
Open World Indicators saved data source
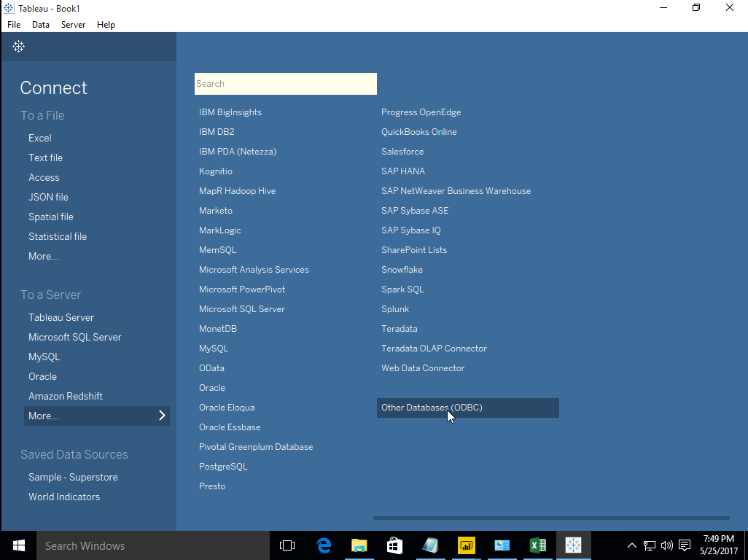coord(64,497)
